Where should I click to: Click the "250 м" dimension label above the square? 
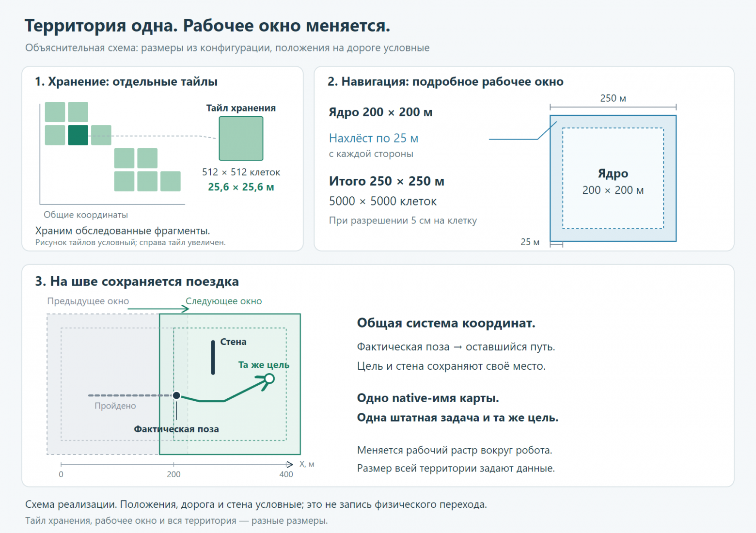point(613,98)
